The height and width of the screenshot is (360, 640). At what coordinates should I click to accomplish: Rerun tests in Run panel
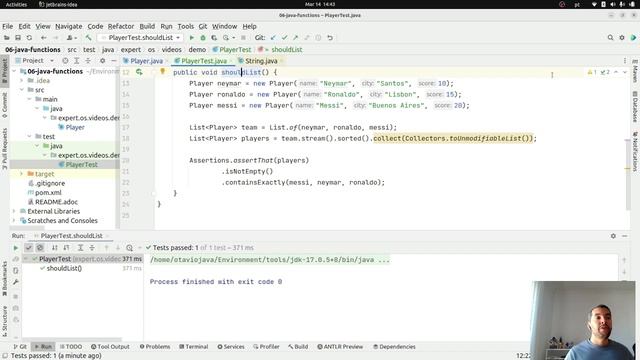coord(16,248)
